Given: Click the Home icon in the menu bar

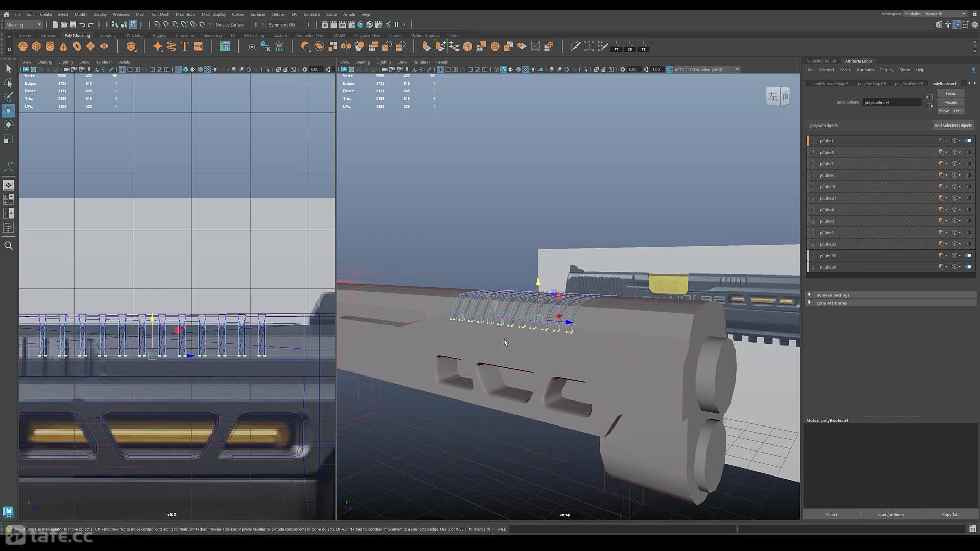Looking at the screenshot, I should click(6, 14).
